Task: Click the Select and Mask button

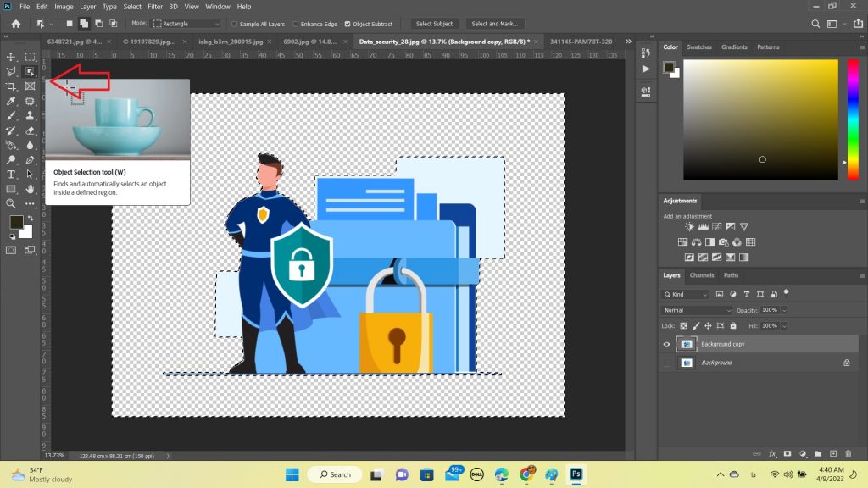Action: (x=496, y=24)
